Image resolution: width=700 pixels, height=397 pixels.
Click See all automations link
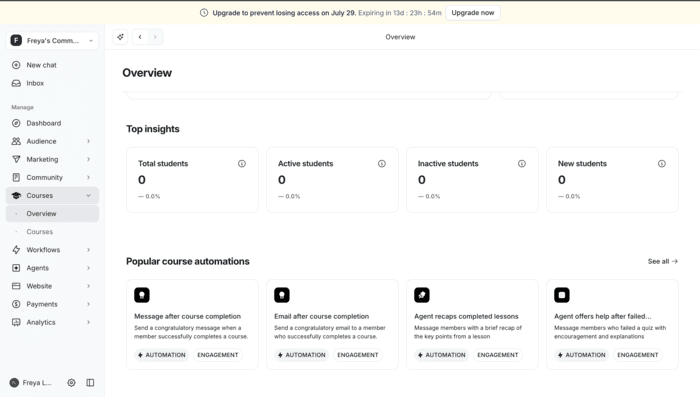[662, 261]
